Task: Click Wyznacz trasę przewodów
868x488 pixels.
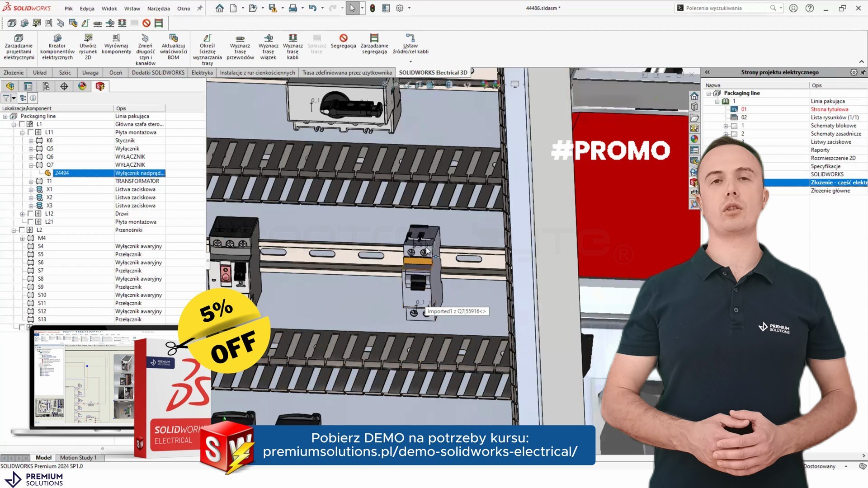Action: coord(240,47)
